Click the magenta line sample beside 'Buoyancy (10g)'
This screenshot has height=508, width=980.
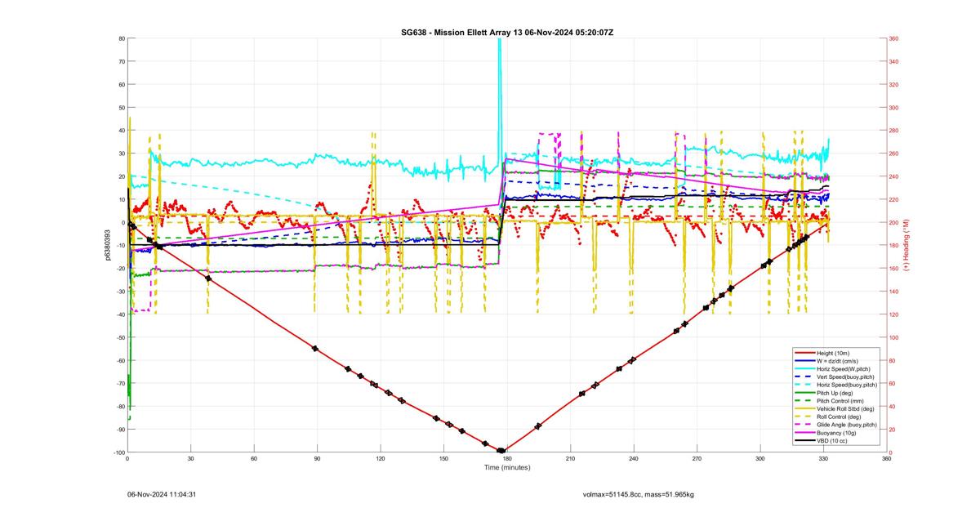coord(804,433)
